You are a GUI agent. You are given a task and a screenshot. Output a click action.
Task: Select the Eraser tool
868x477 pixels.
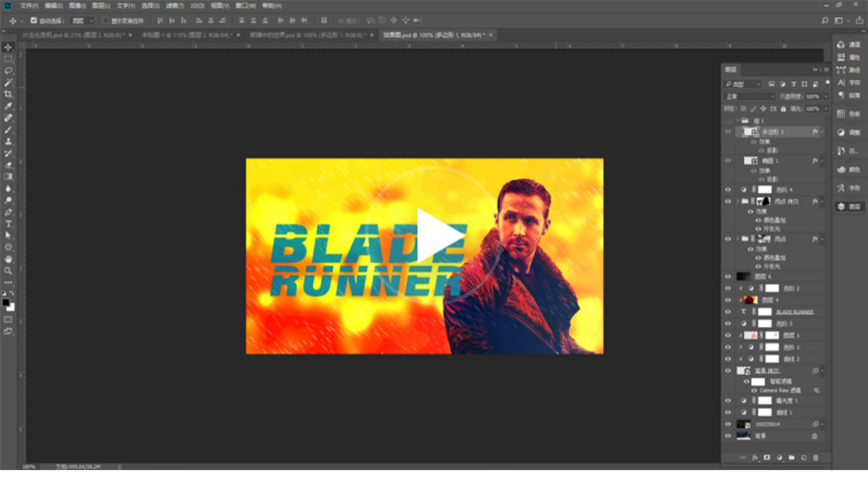point(8,165)
